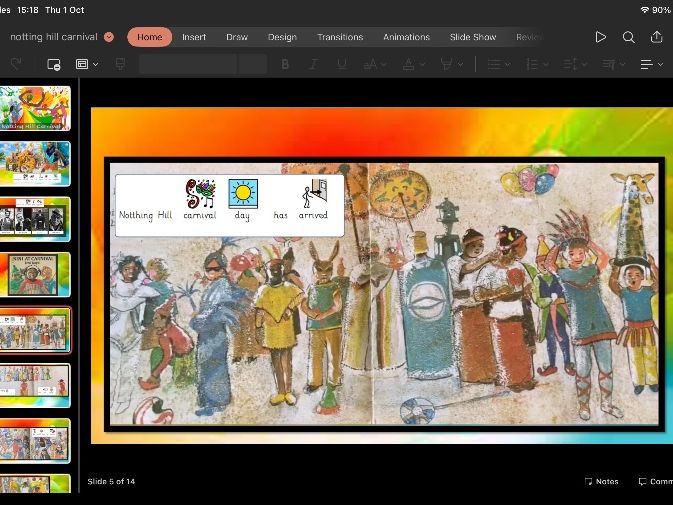This screenshot has height=505, width=673.
Task: Switch to the Insert tab
Action: [194, 37]
